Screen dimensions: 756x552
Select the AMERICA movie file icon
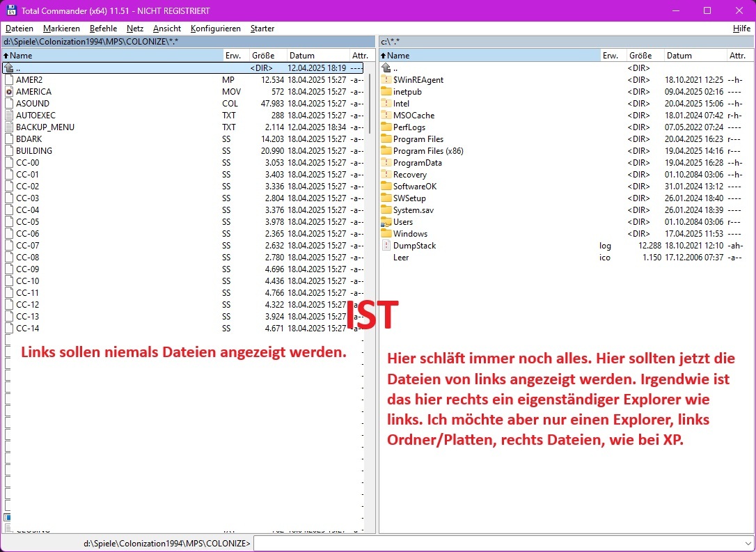8,92
